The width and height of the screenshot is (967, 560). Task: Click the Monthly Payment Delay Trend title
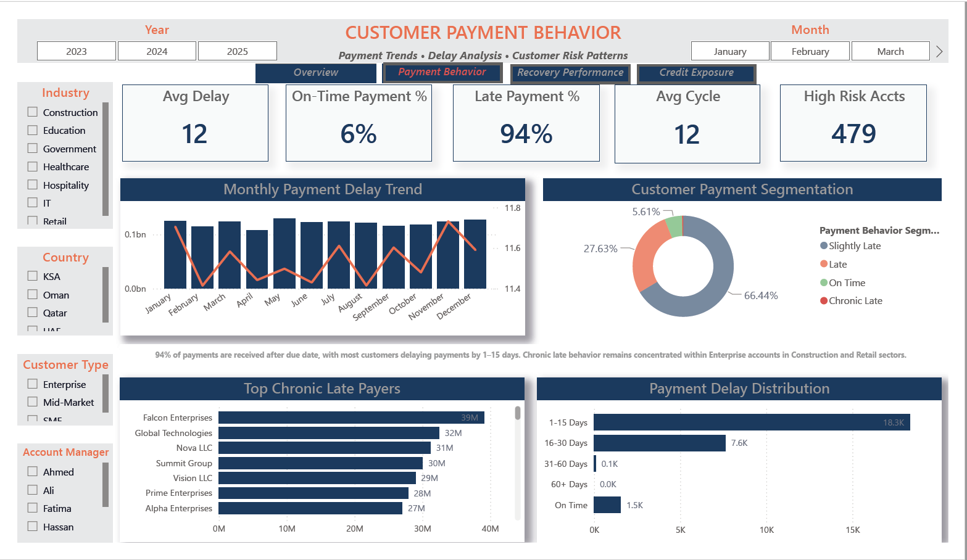tap(323, 189)
